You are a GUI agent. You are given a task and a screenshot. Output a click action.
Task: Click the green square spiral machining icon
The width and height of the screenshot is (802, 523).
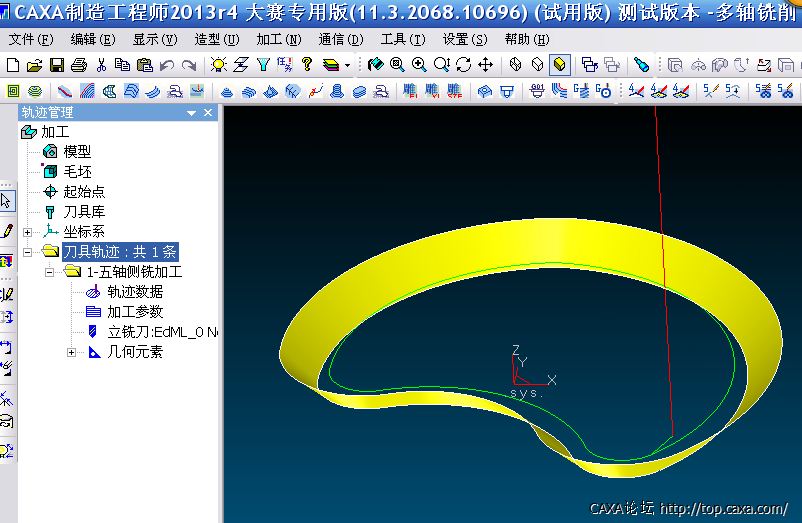pos(13,91)
